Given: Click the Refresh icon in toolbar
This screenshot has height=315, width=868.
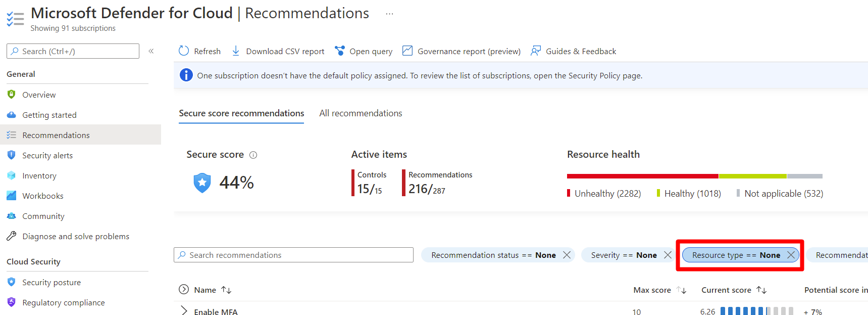Looking at the screenshot, I should coord(184,51).
